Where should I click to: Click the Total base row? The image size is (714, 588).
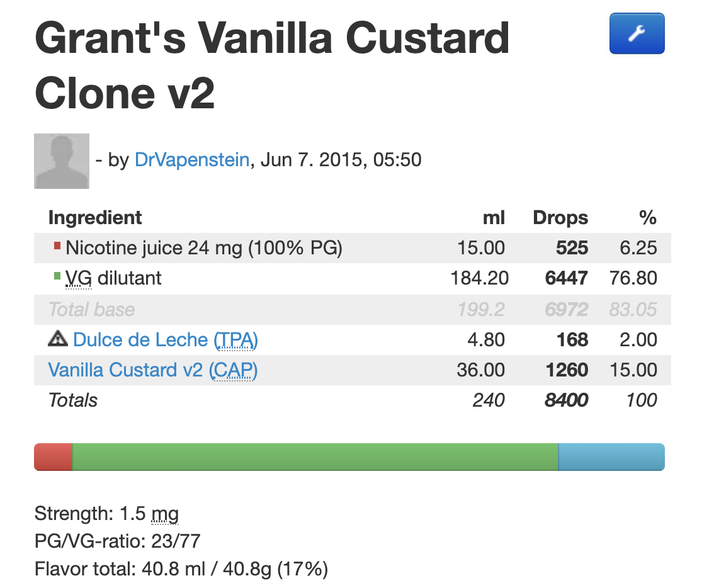(92, 310)
